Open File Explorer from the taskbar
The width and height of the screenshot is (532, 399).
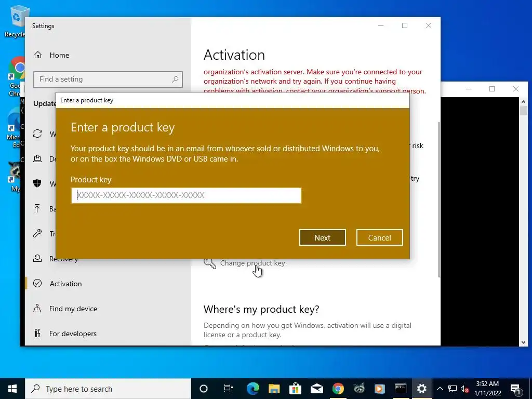[x=274, y=389]
